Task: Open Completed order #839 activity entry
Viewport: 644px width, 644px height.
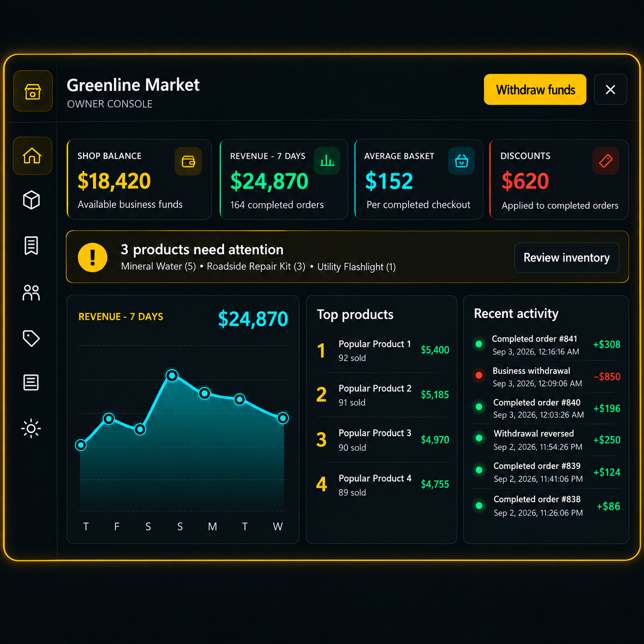Action: click(546, 472)
